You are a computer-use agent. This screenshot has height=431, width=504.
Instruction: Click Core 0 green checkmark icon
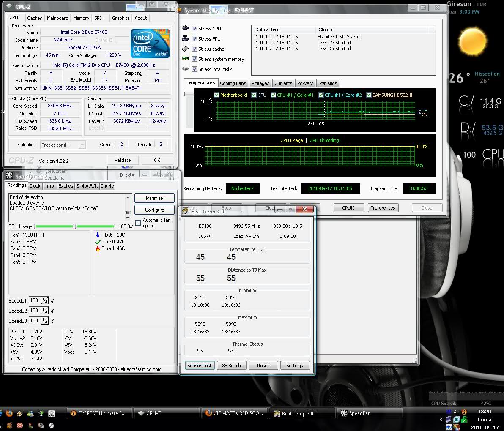(x=98, y=242)
